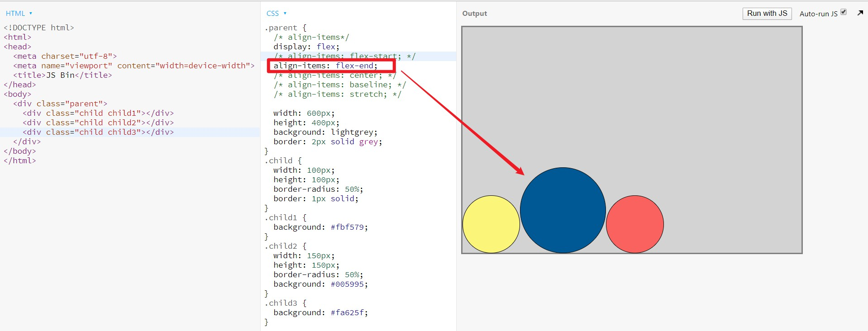
Task: Click the .parent selector line in CSS
Action: pyautogui.click(x=286, y=28)
